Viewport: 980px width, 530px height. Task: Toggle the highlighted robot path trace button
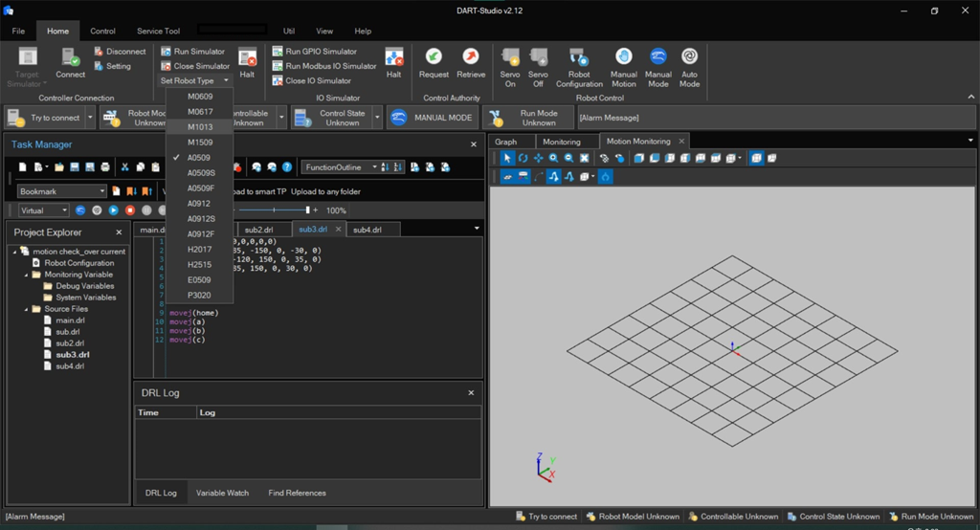point(554,177)
